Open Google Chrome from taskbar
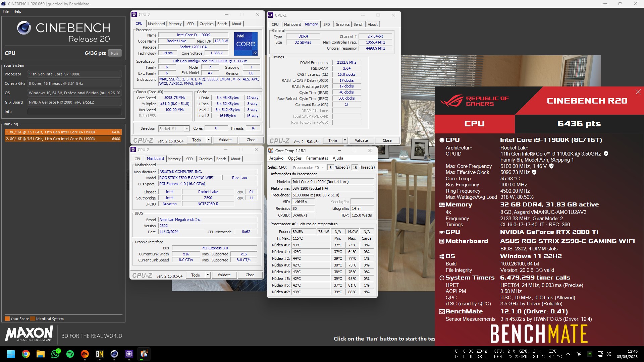 (26, 354)
